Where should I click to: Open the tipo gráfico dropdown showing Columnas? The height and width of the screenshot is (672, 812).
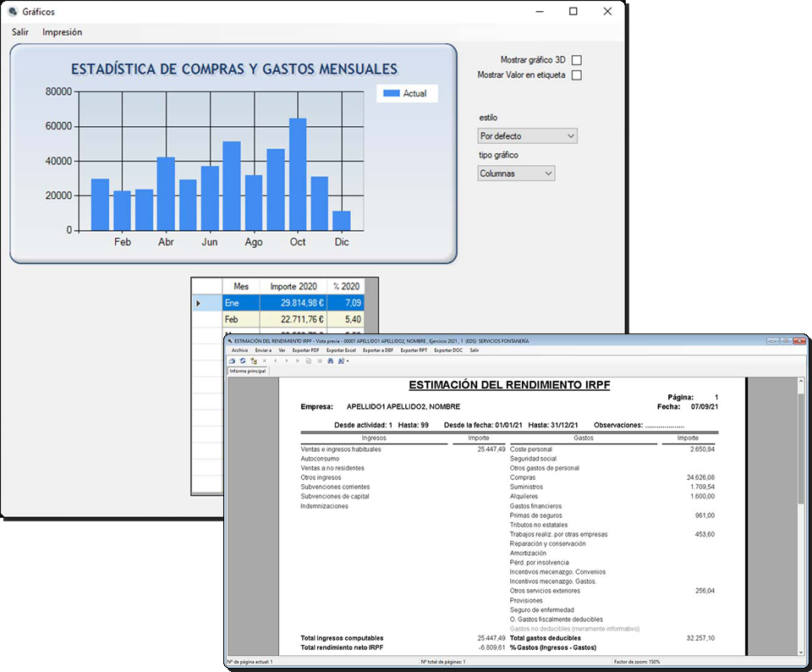(516, 173)
